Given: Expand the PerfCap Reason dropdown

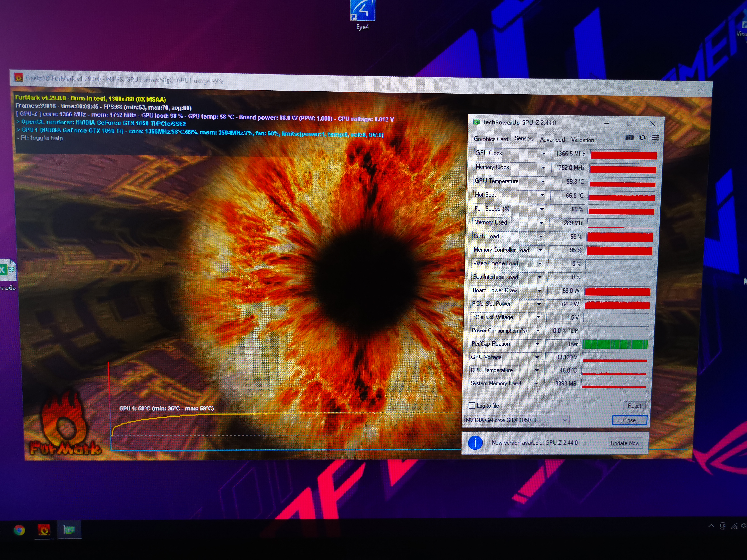Looking at the screenshot, I should click(x=538, y=344).
